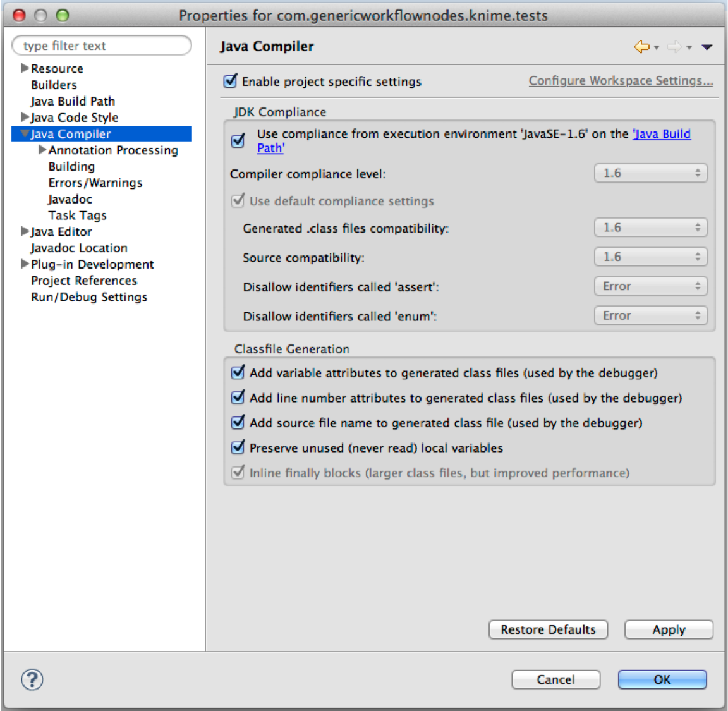Open the Source compatibility dropdown
Image resolution: width=728 pixels, height=711 pixels.
pyautogui.click(x=650, y=257)
